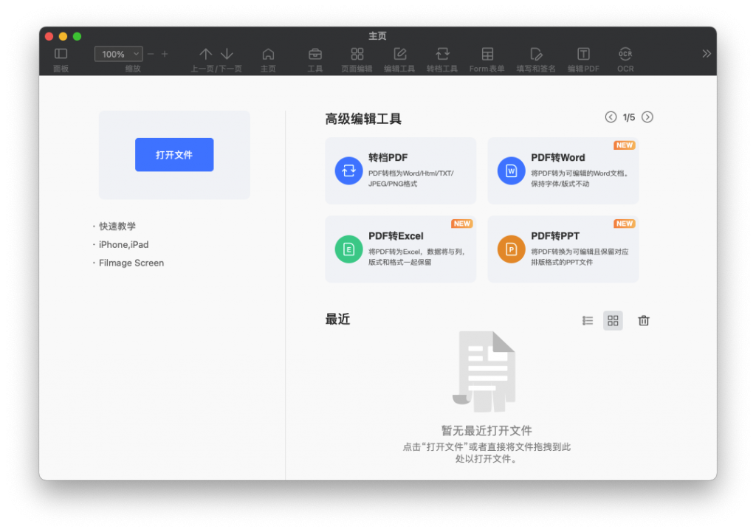Click the NEW badge on PDF转Excel
756x532 pixels.
(x=462, y=224)
